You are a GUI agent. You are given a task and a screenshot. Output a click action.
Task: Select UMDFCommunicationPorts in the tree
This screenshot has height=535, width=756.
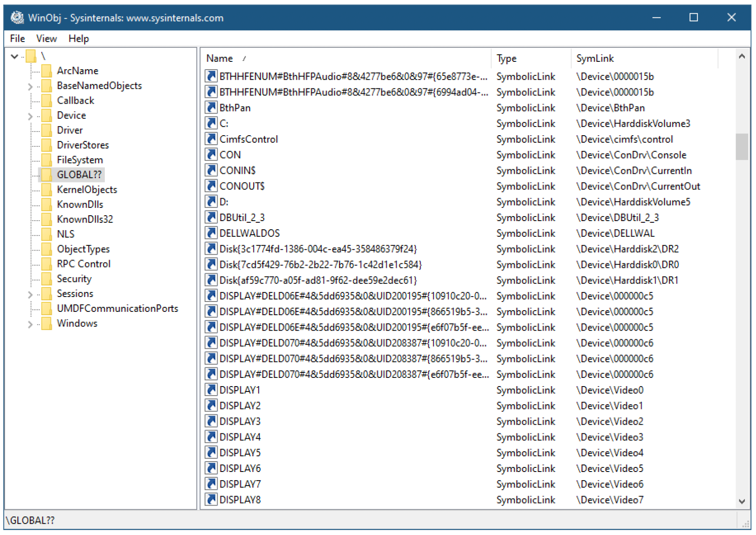pos(118,309)
